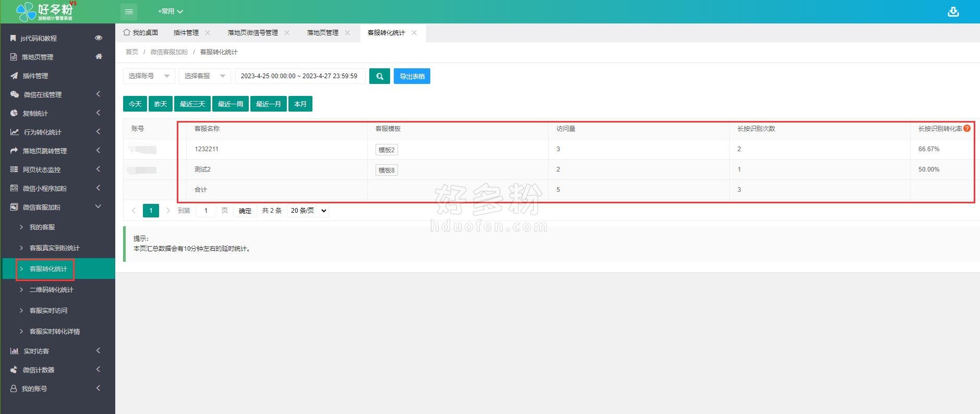Switch to the 落地页微信号管理 tab
The image size is (980, 414).
coord(252,33)
